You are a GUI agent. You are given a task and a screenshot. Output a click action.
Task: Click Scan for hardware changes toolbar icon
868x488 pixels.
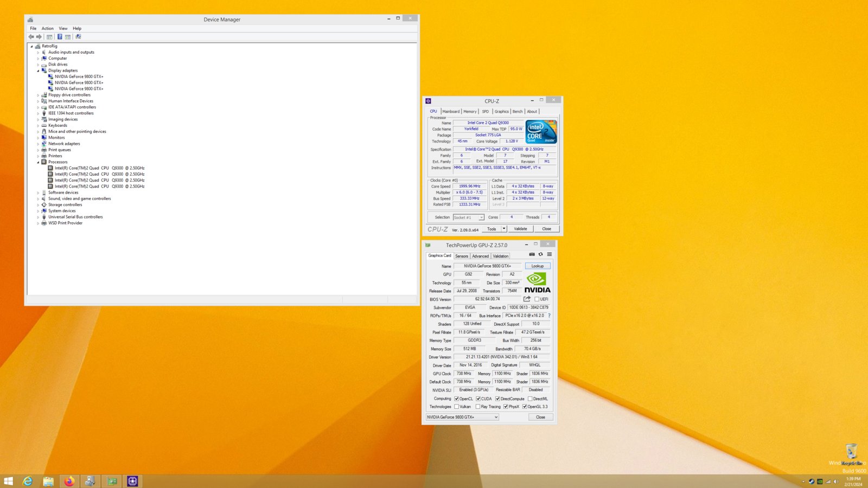[x=78, y=37]
